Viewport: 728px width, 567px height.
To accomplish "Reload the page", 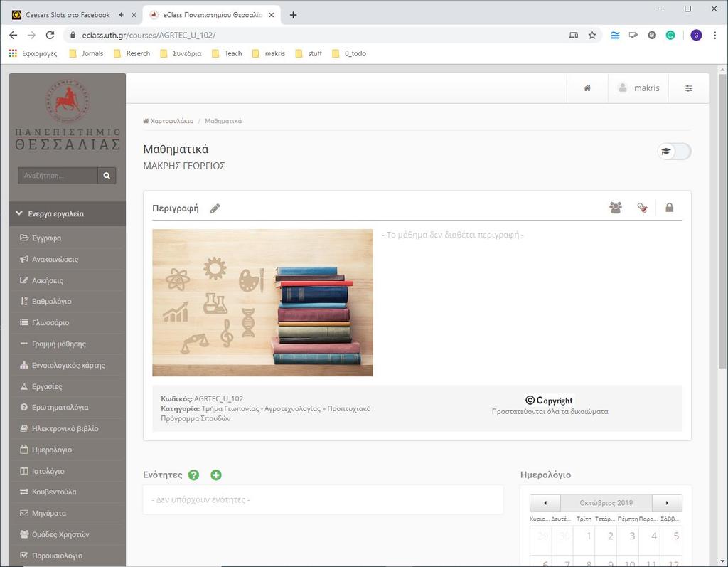I will pos(50,36).
